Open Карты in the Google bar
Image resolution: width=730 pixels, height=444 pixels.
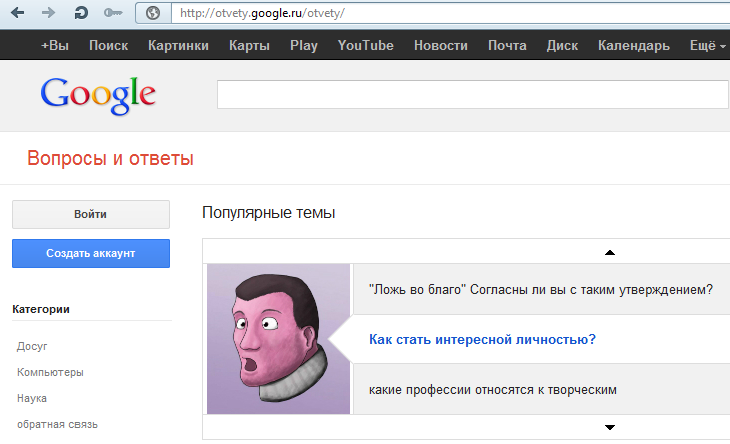click(x=249, y=46)
